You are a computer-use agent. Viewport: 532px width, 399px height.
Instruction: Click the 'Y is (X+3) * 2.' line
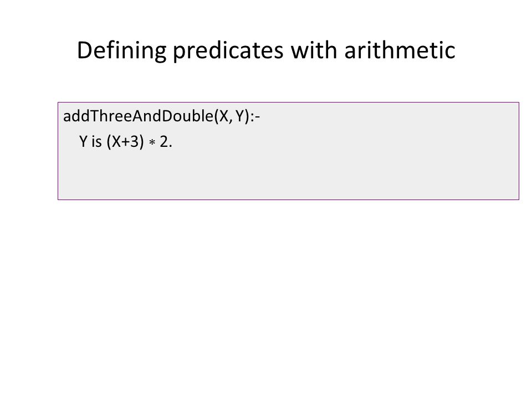point(126,141)
